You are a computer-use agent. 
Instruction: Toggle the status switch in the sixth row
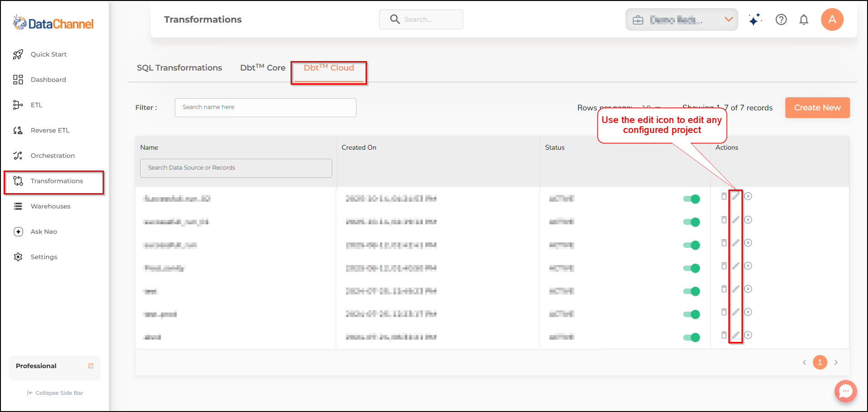point(691,314)
